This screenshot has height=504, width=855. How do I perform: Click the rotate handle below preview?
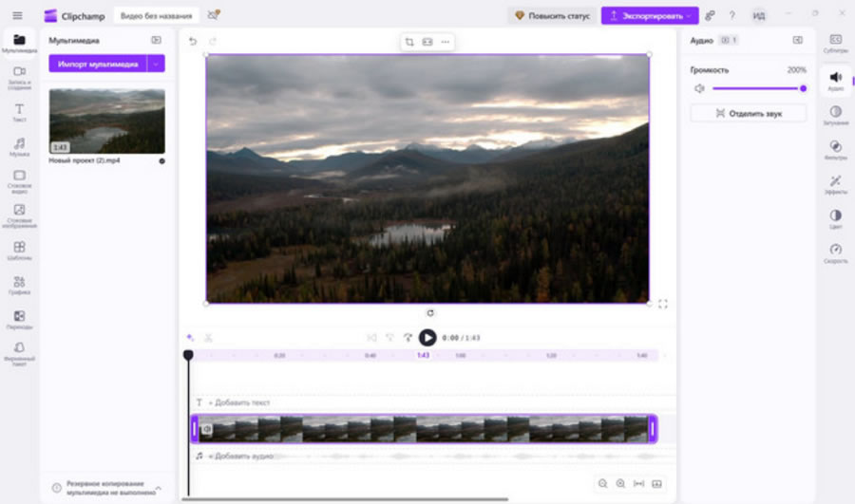point(430,313)
